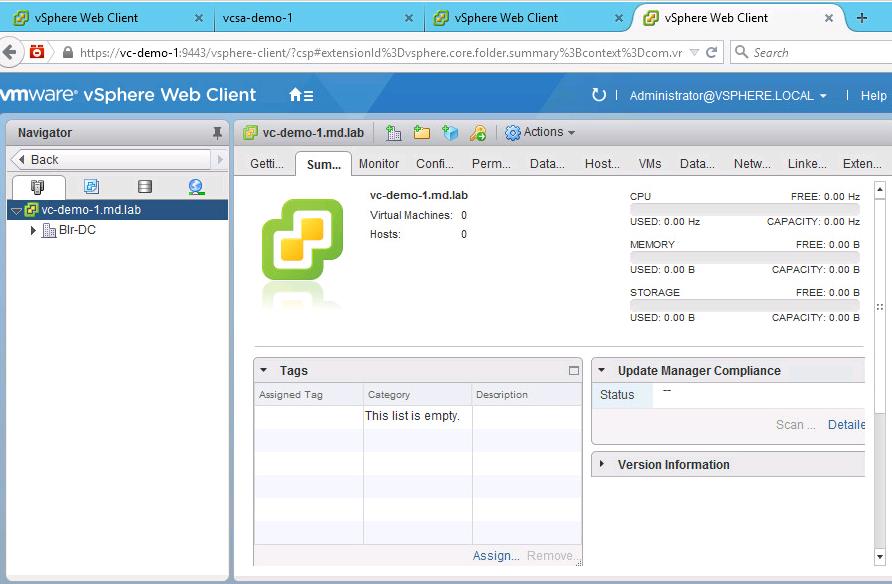The width and height of the screenshot is (892, 584).
Task: Collapse the Tags portlet
Action: coord(263,370)
